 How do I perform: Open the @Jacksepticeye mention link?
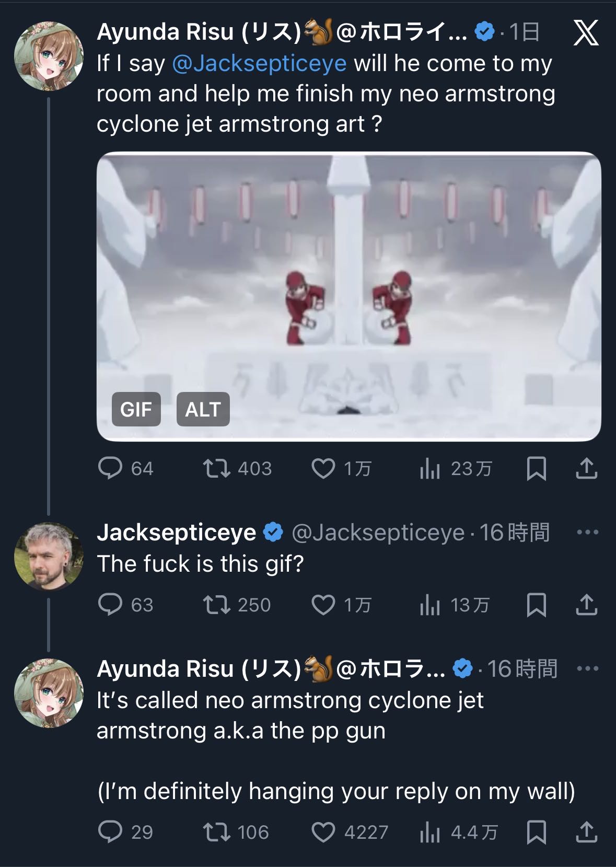click(259, 64)
